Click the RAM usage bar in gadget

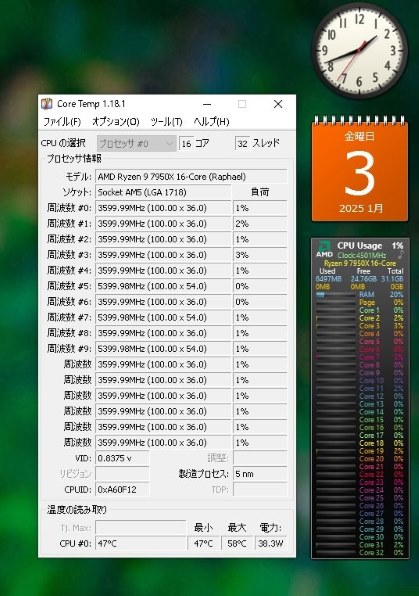(x=336, y=295)
